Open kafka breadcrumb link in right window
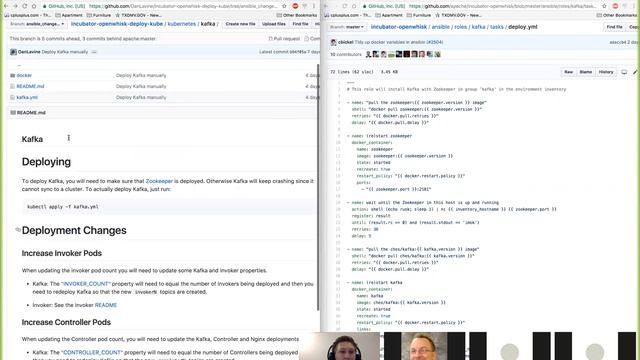Image resolution: width=640 pixels, height=360 pixels. click(x=478, y=27)
